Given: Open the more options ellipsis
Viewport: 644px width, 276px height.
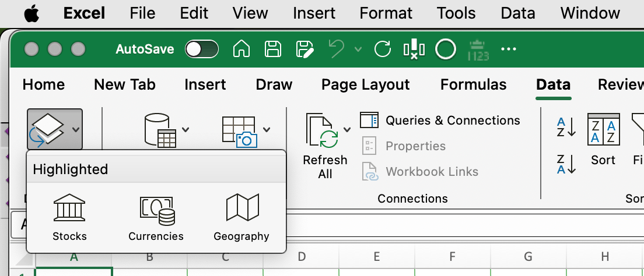Looking at the screenshot, I should (x=509, y=49).
